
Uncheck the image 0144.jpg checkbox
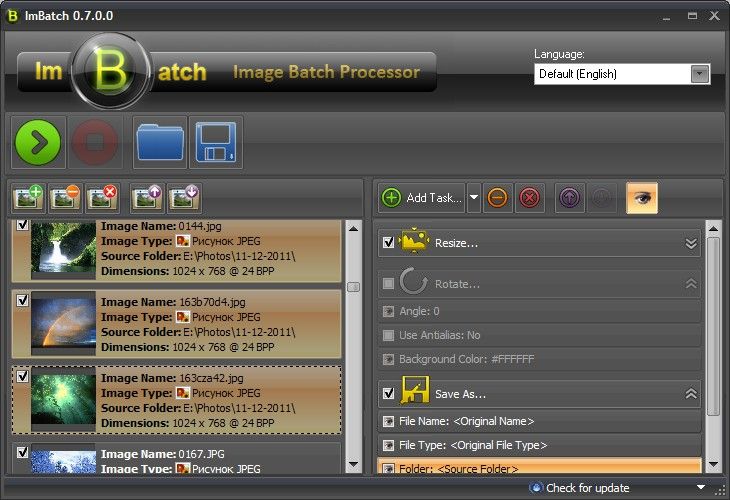22,226
